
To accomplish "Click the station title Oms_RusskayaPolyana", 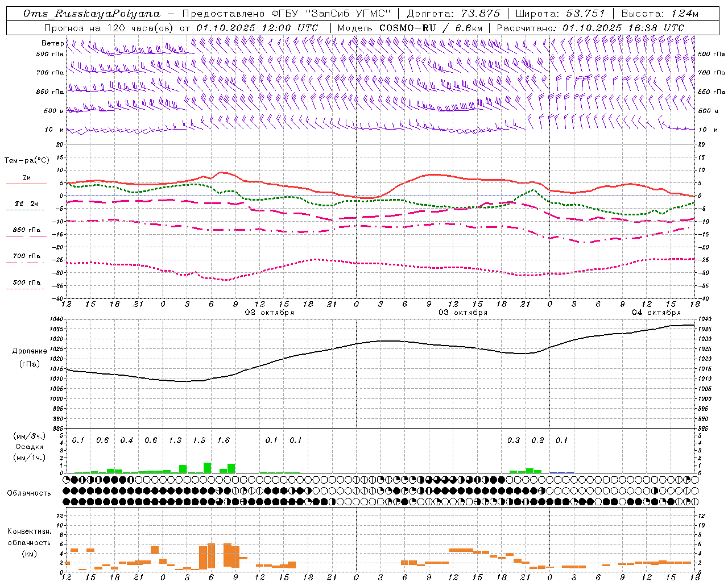I will [92, 14].
